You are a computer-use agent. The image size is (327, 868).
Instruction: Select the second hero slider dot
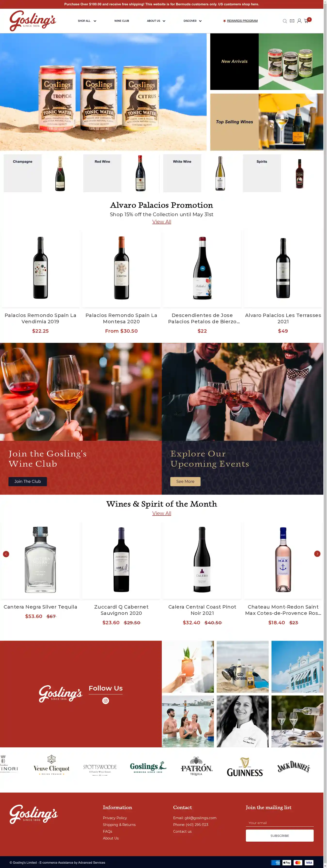point(103,140)
